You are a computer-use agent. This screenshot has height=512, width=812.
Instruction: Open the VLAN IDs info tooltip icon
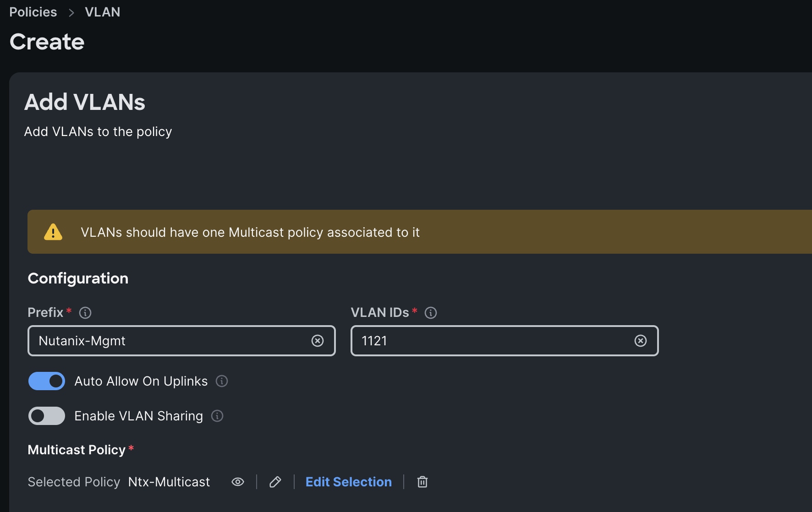pyautogui.click(x=431, y=313)
